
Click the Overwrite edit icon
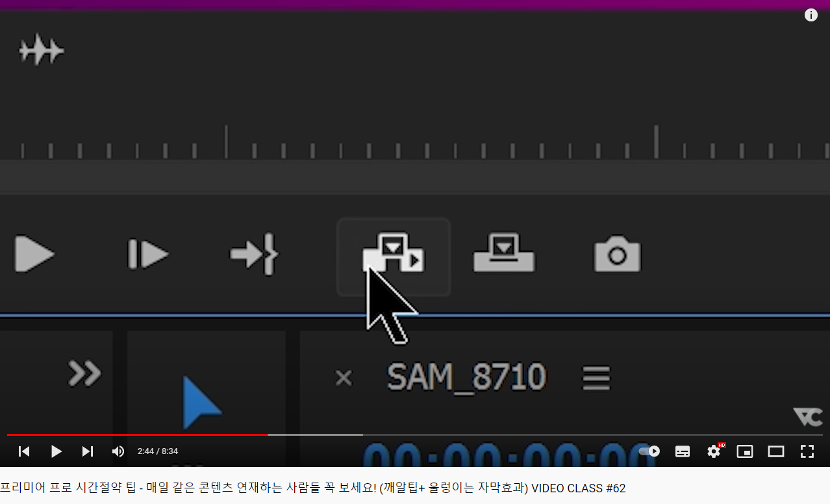504,252
